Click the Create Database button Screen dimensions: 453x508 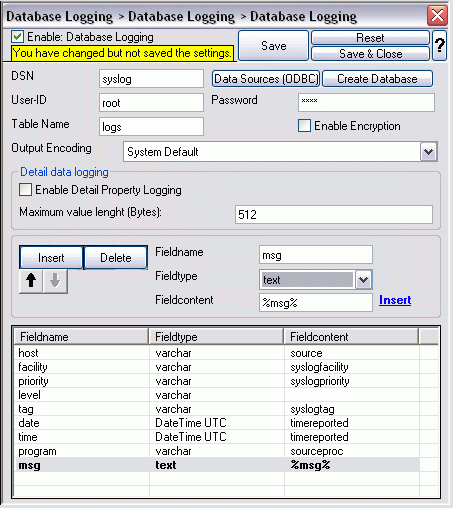[377, 79]
